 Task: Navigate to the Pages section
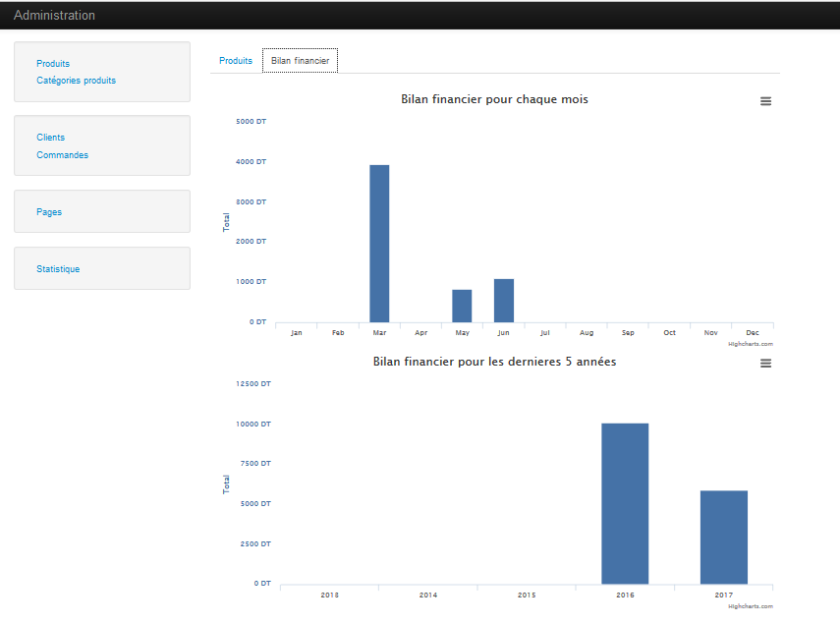click(x=49, y=211)
